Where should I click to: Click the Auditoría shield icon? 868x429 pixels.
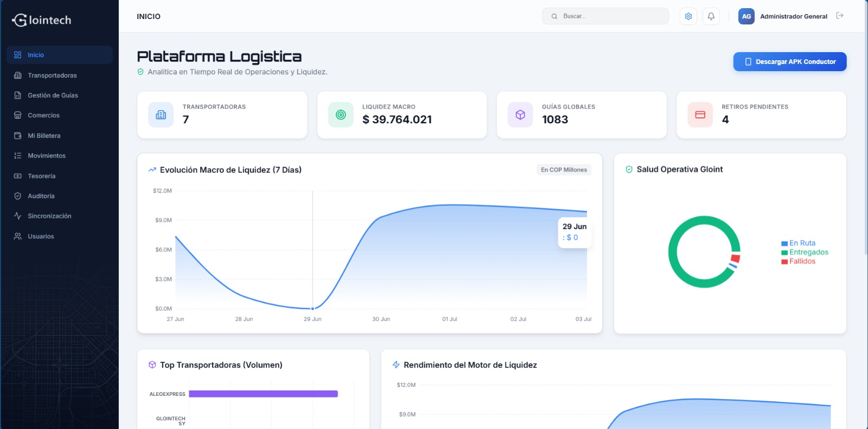[x=17, y=196]
